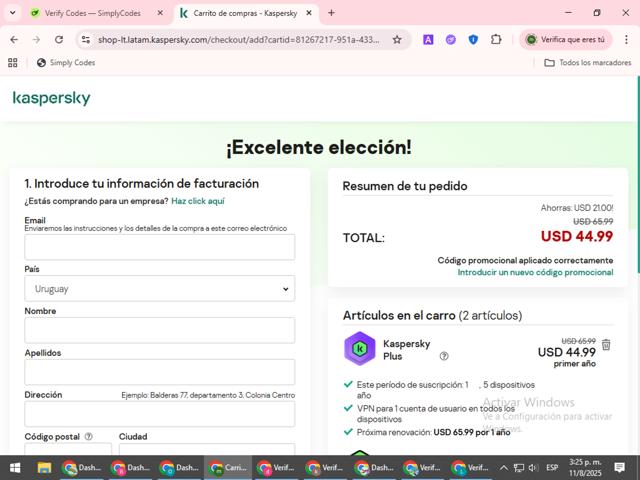Click the page vertical scrollbar
640x480 pixels.
coord(638,175)
